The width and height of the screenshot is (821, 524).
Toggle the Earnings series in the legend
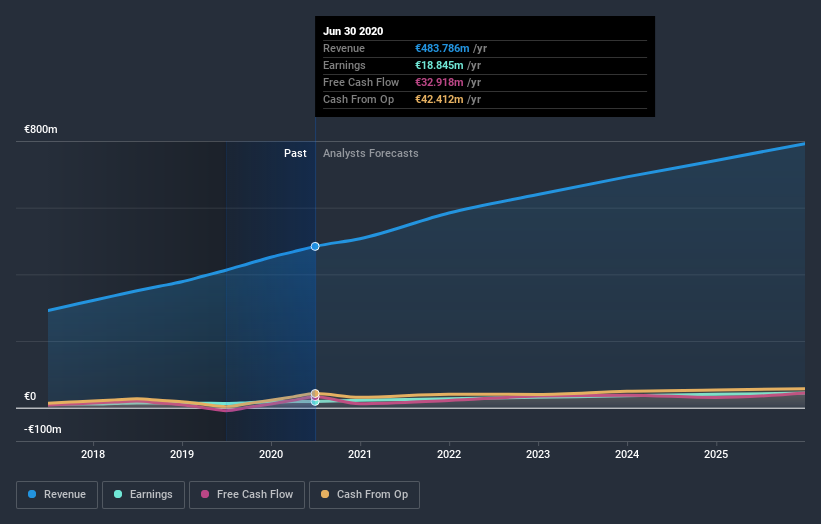click(x=143, y=495)
